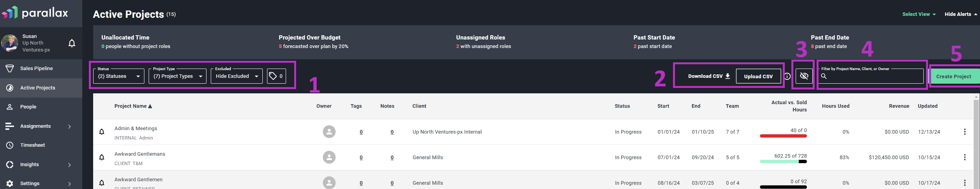Click alert bell for Awkward Gentlemans project
The height and width of the screenshot is (189, 980).
tap(102, 157)
